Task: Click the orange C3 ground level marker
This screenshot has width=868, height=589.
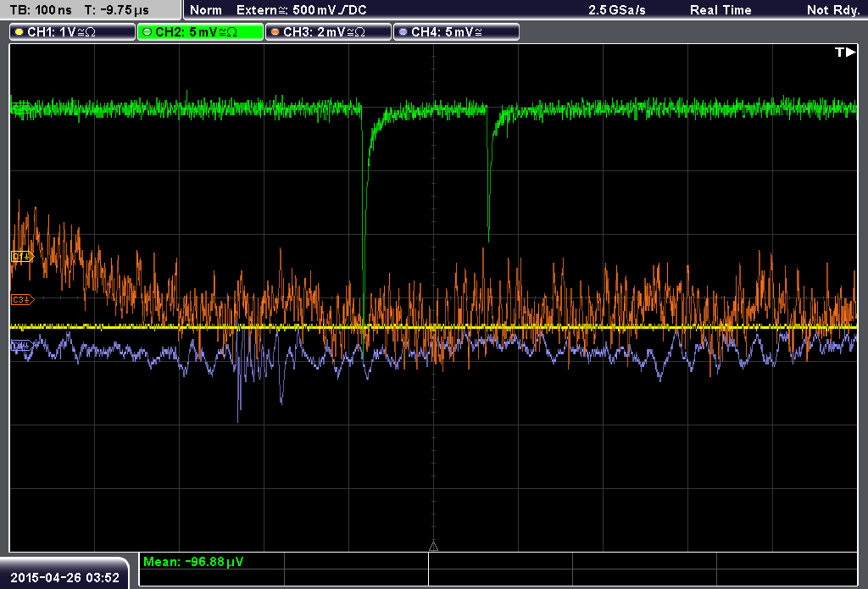Action: tap(22, 299)
